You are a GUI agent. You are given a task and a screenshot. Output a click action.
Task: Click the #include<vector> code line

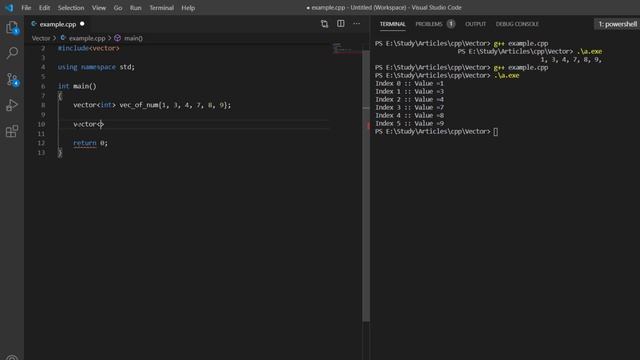tap(89, 48)
